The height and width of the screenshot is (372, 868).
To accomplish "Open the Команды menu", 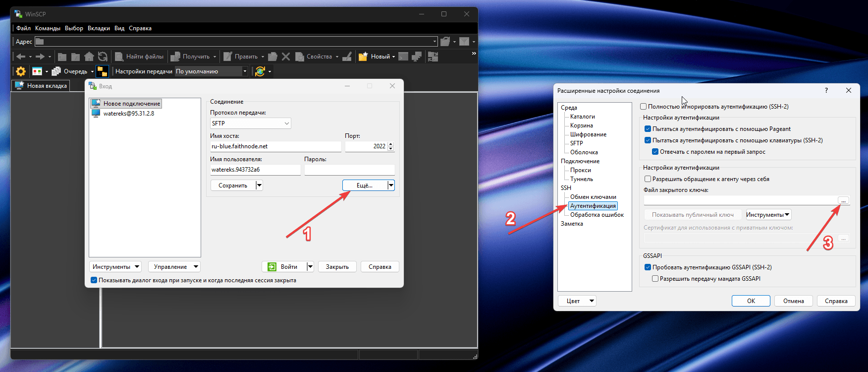I will click(48, 28).
